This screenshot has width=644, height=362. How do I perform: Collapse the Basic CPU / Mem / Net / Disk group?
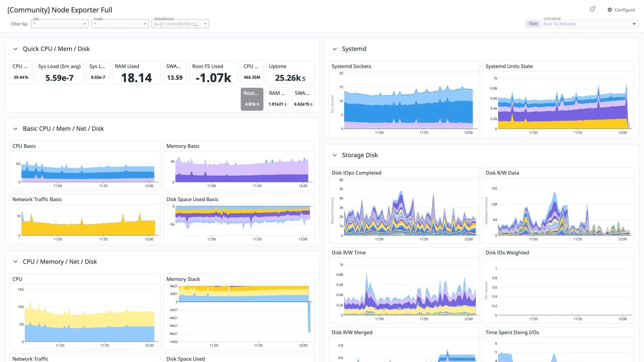pos(15,129)
